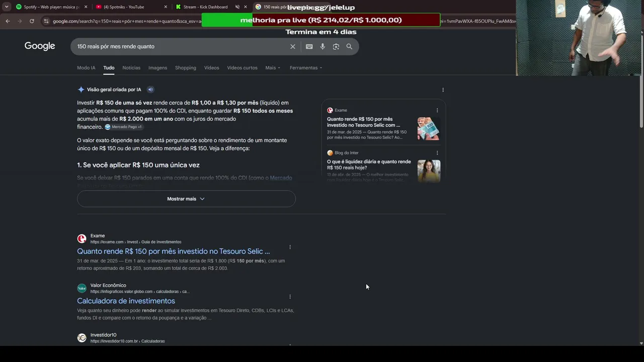Click the address bar URL
Viewport: 644px width, 362px height.
point(127,21)
